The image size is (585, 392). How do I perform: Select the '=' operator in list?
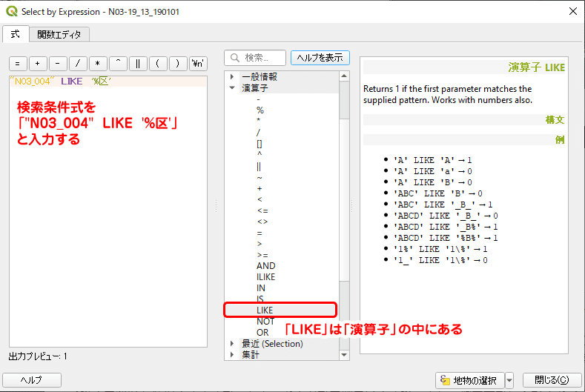(260, 233)
